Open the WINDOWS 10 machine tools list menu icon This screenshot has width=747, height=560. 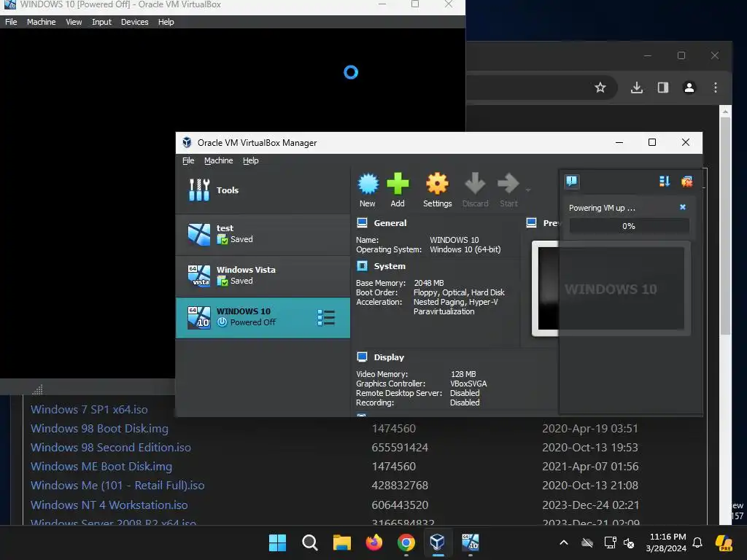point(326,318)
